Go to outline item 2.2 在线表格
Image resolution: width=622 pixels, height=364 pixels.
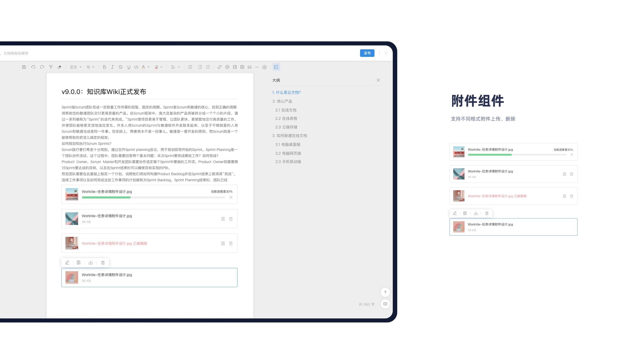286,119
